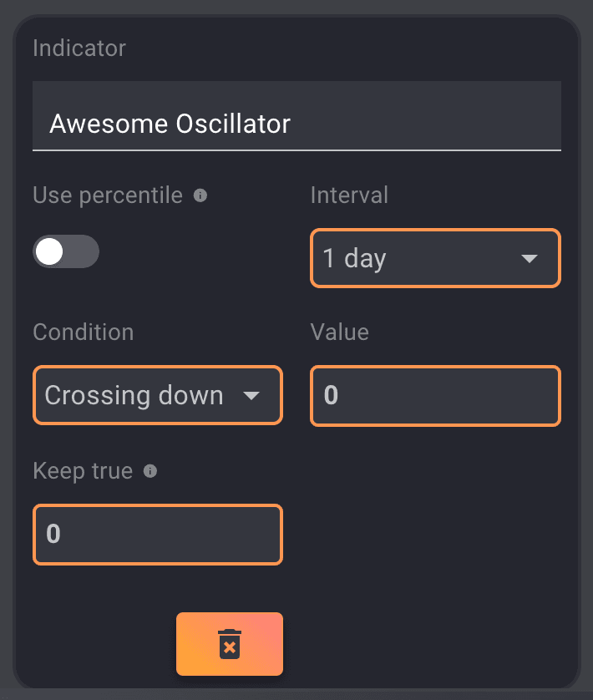Click the info icon beside Use percentile

coord(200,195)
